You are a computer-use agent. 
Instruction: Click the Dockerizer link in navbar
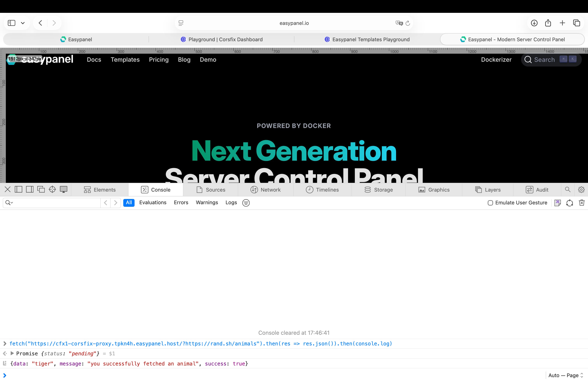(x=496, y=60)
